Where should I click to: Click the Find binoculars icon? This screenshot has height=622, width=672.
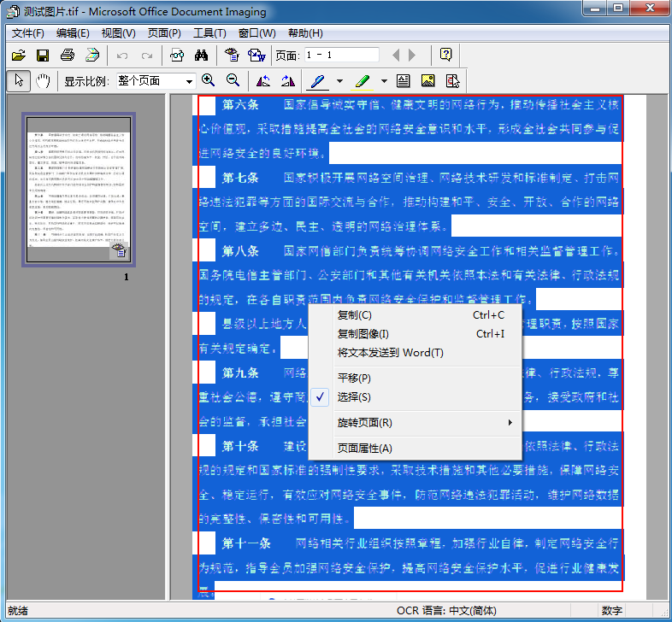(203, 56)
